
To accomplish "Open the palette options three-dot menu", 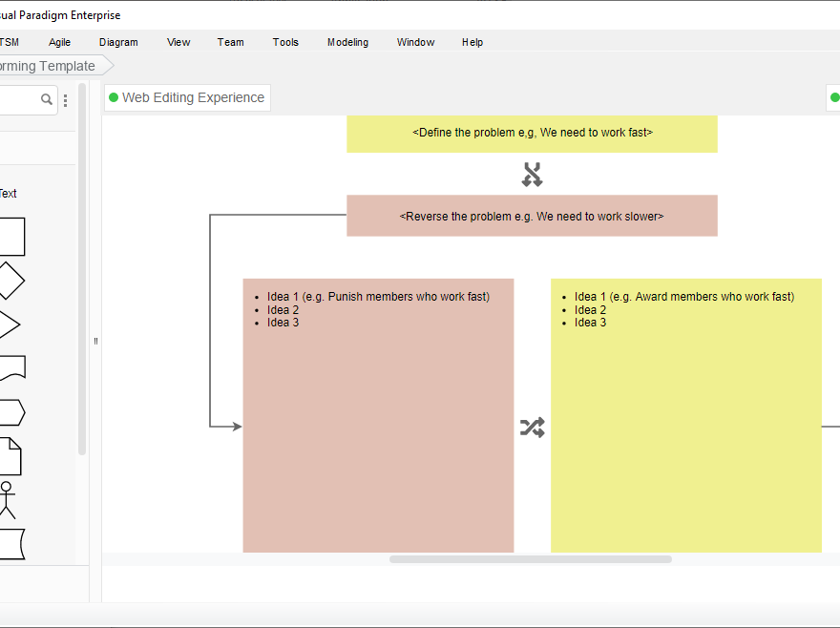I will (65, 100).
